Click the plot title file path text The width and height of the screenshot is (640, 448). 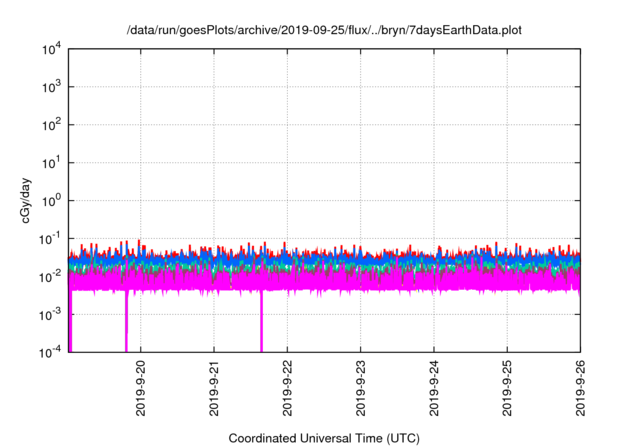[324, 30]
